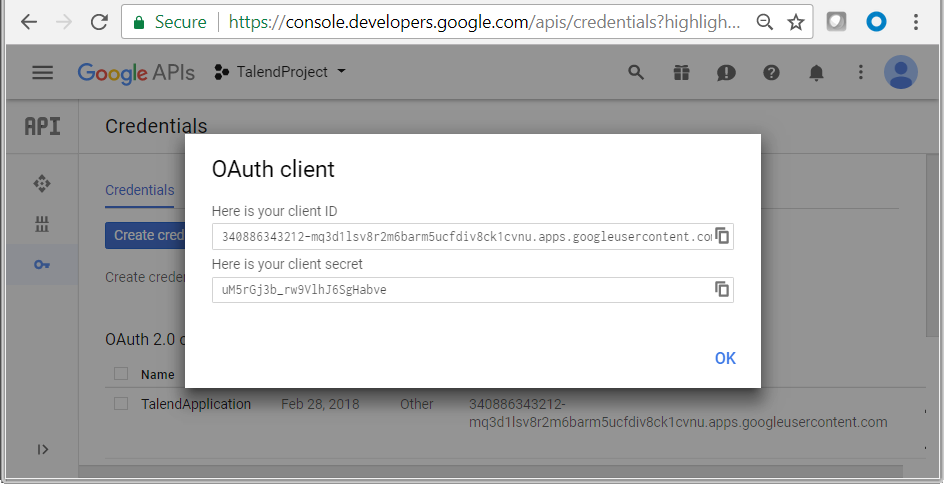Copy the client ID with copy icon

(722, 236)
